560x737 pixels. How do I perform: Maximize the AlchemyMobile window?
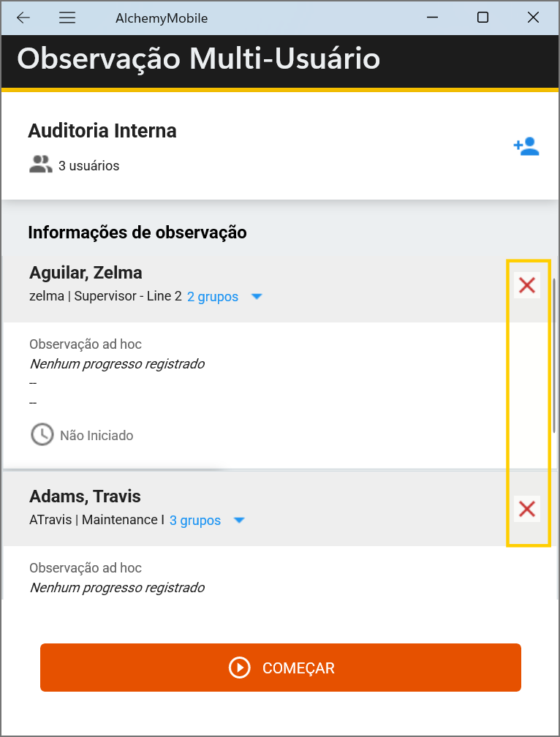tap(483, 18)
